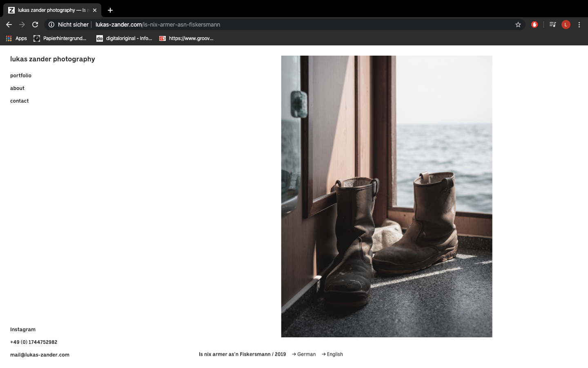This screenshot has height=368, width=588.
Task: Open the Instagram link
Action: [23, 330]
